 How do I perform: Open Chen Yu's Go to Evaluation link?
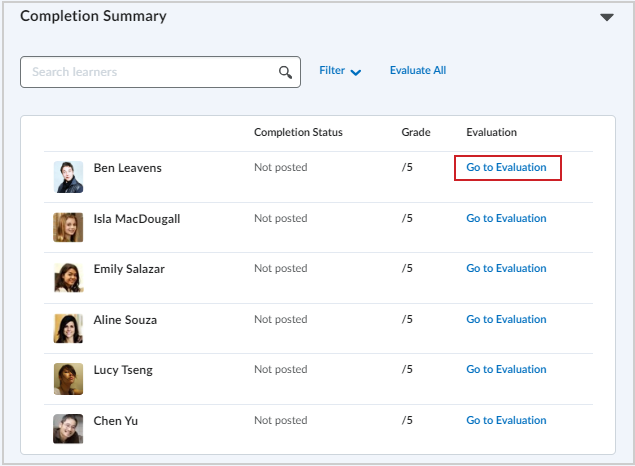[x=506, y=420]
